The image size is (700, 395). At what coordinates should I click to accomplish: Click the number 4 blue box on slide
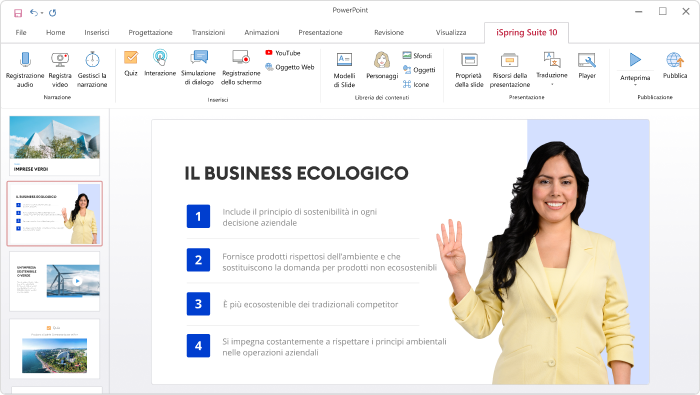pos(198,345)
